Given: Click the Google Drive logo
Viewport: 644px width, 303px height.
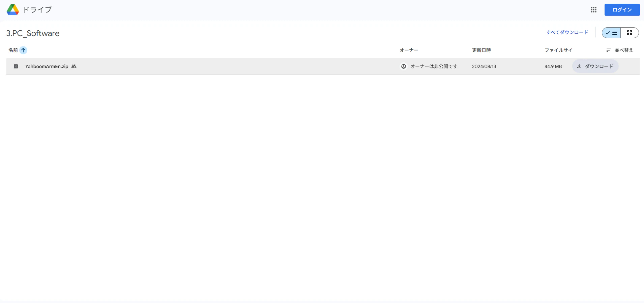Looking at the screenshot, I should (13, 10).
